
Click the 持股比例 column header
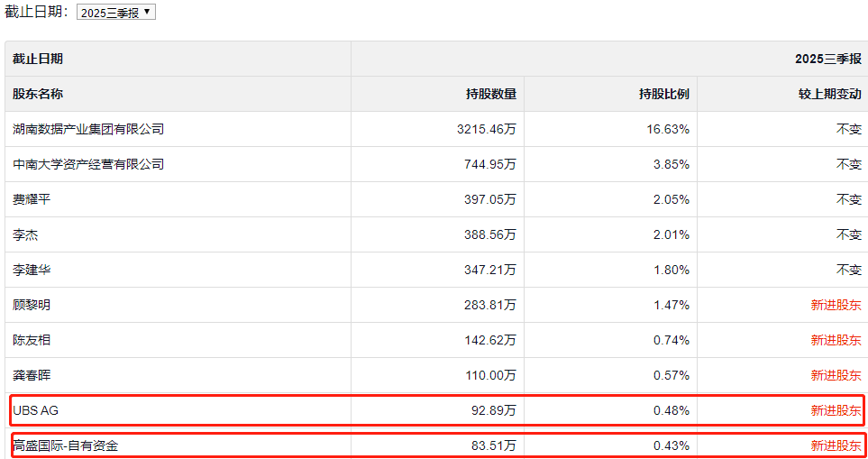664,94
